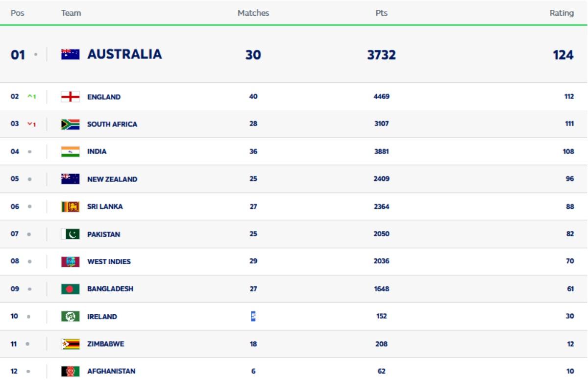Click the Sri Lanka flag icon
Image resolution: width=588 pixels, height=380 pixels.
[x=70, y=206]
